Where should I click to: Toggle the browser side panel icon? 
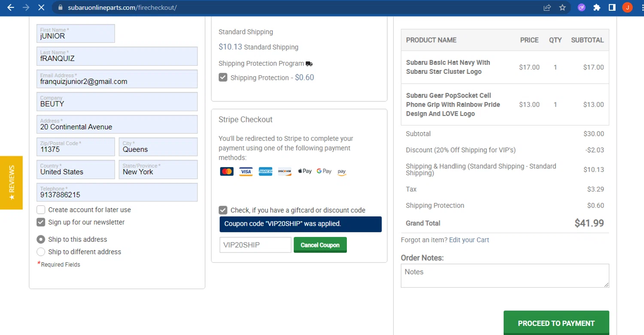point(612,7)
